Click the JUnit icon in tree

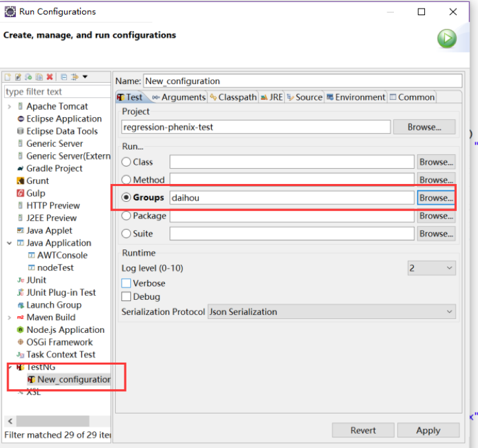[21, 280]
